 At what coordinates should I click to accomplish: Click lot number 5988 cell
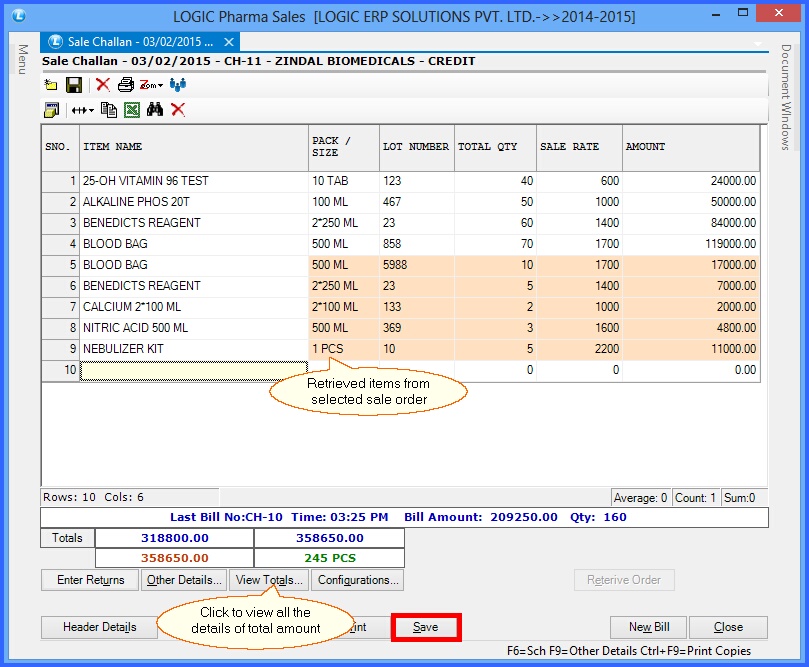(416, 265)
